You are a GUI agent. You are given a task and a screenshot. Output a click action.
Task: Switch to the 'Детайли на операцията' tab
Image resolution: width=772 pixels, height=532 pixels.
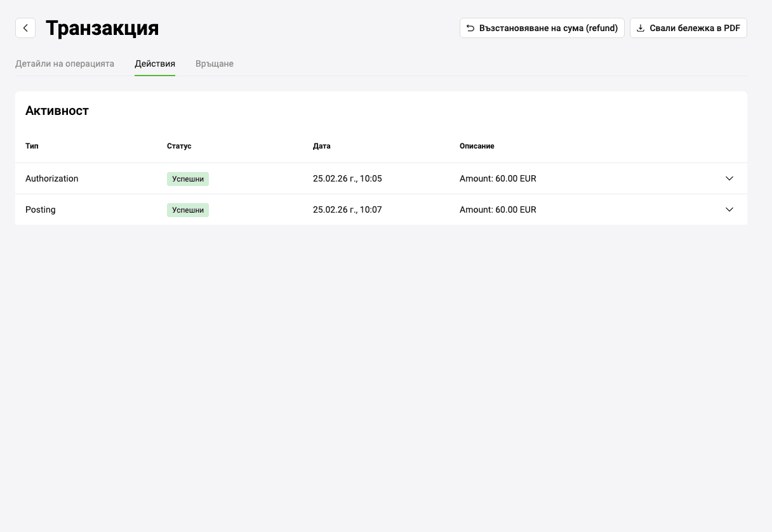65,63
